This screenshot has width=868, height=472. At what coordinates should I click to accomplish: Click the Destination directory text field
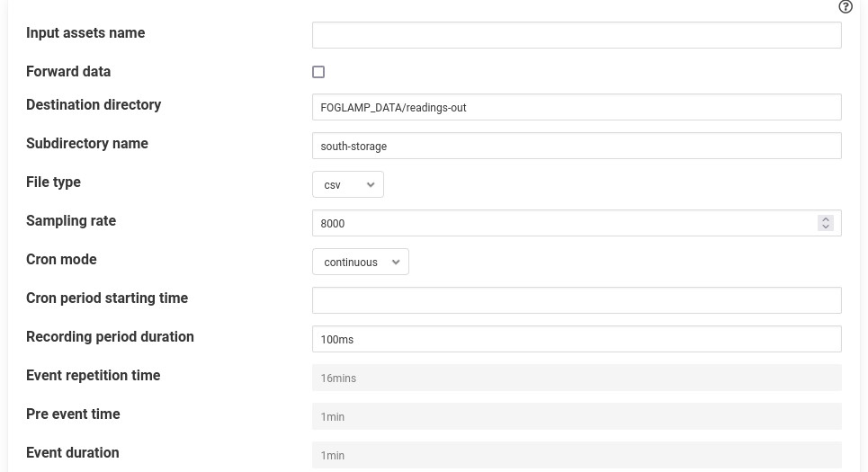[x=577, y=107]
